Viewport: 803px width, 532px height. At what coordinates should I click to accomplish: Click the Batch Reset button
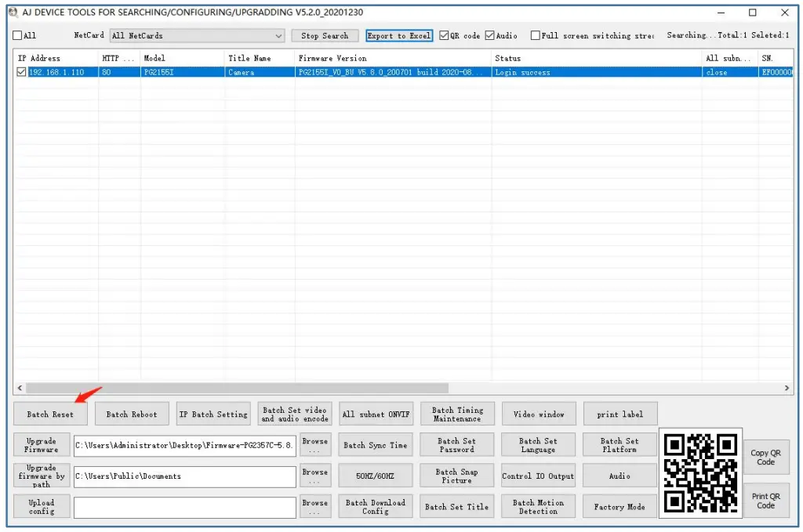(50, 414)
